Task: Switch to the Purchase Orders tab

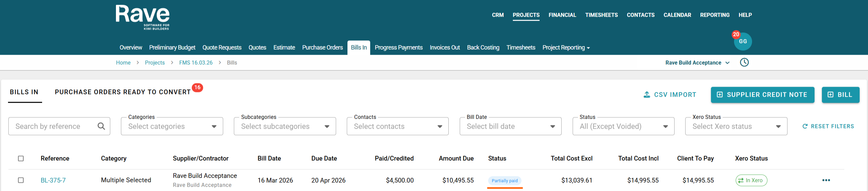Action: 322,48
